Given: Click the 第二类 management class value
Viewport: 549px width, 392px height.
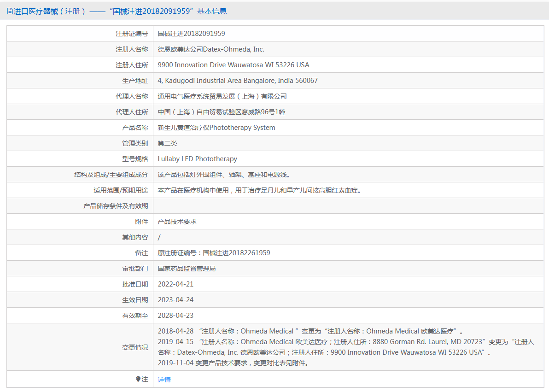Looking at the screenshot, I should point(167,143).
